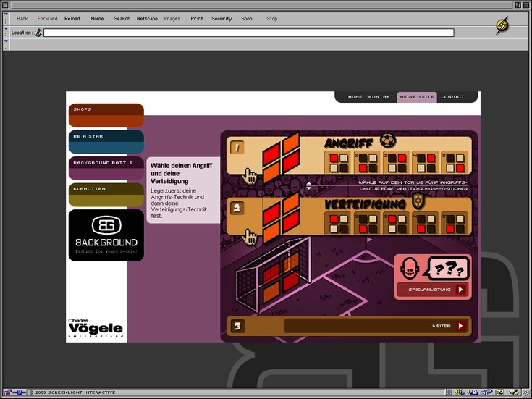Click the step 1 number badge
Image resolution: width=532 pixels, height=399 pixels.
tap(237, 148)
